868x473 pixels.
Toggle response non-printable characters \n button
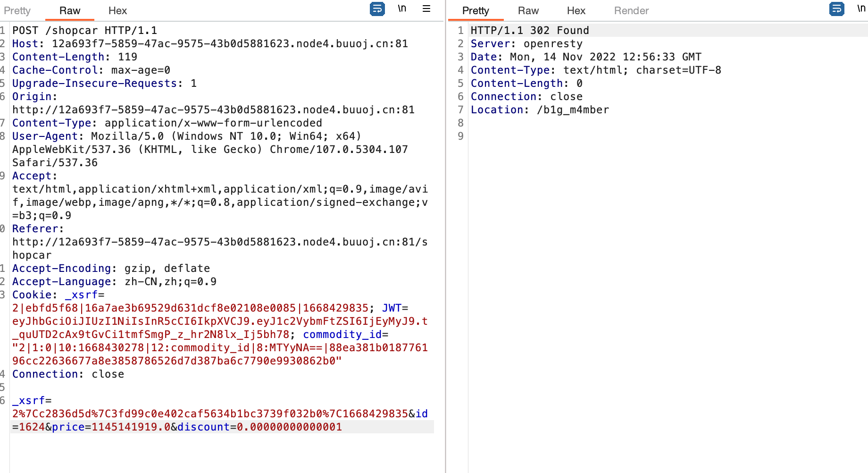click(x=861, y=8)
